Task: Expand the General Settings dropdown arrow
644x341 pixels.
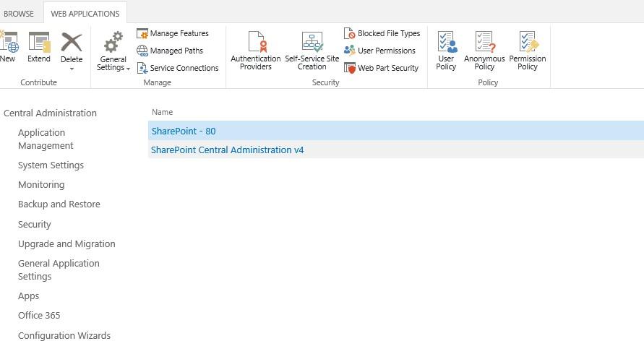Action: point(128,69)
